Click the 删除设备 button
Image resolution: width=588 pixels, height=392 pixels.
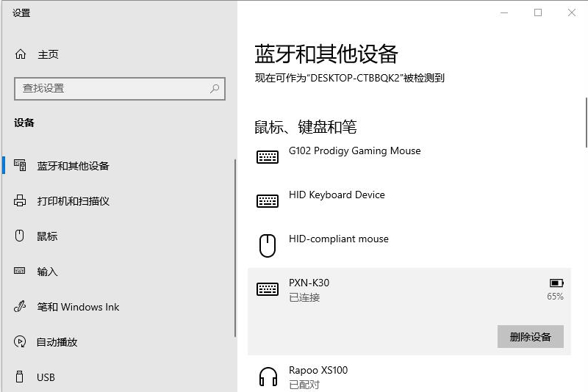pos(530,337)
